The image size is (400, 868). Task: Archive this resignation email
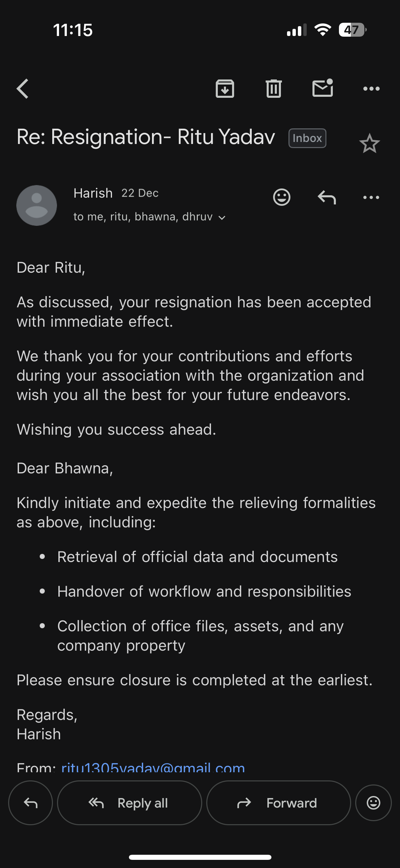click(225, 89)
